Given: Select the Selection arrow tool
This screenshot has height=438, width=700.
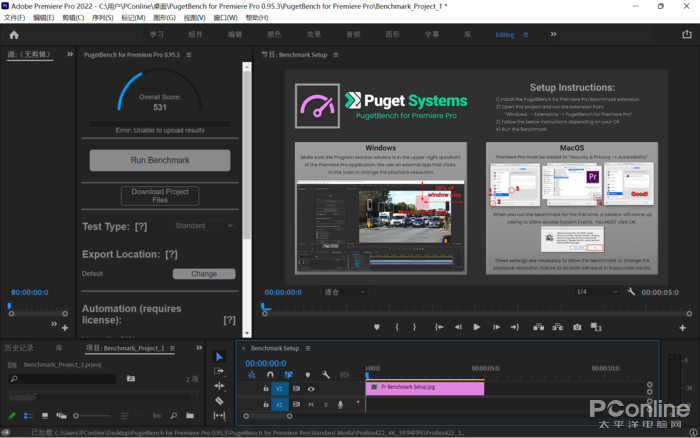Looking at the screenshot, I should (219, 357).
